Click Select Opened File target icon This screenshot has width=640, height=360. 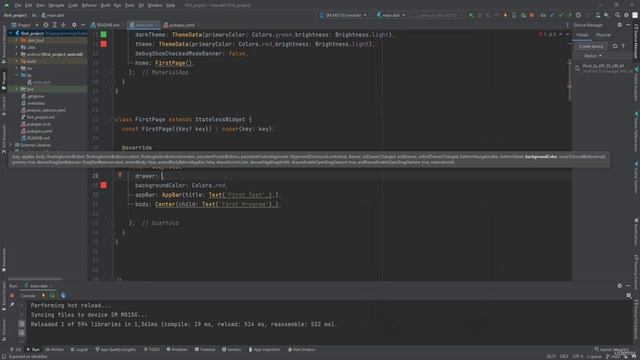tap(46, 25)
